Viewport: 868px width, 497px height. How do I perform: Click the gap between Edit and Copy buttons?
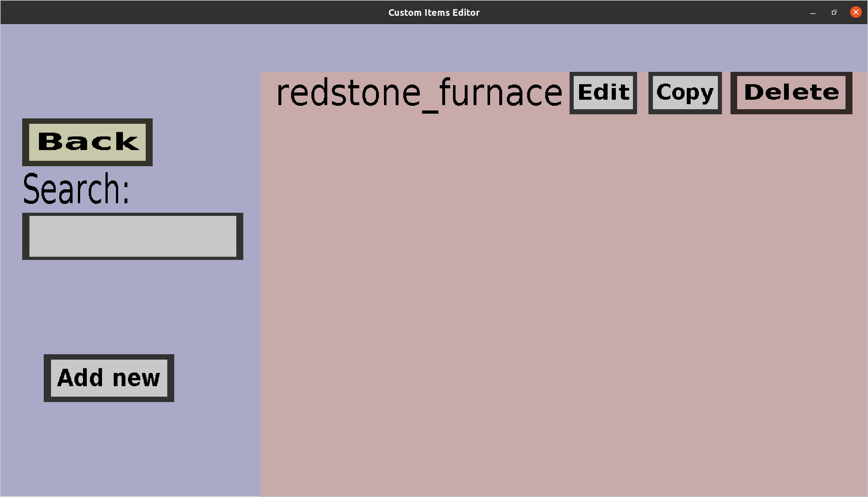coord(642,93)
